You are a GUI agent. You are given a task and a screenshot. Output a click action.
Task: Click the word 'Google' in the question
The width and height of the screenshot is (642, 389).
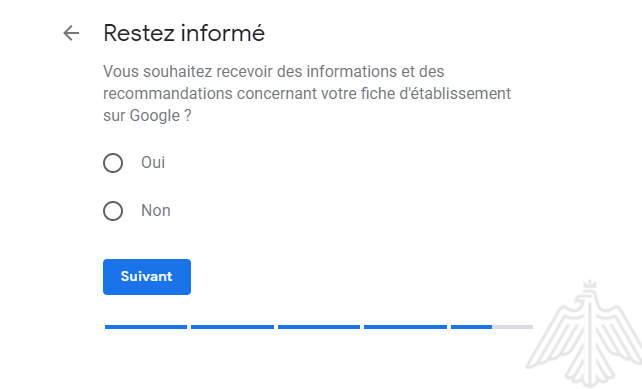155,115
